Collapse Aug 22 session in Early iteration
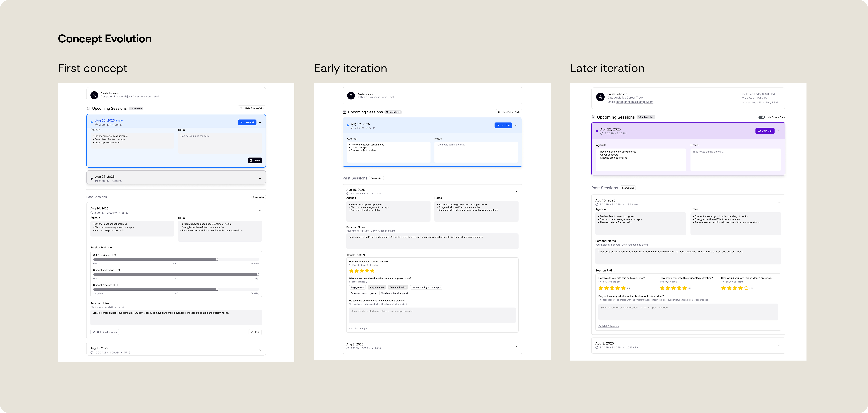This screenshot has width=868, height=413. click(516, 125)
